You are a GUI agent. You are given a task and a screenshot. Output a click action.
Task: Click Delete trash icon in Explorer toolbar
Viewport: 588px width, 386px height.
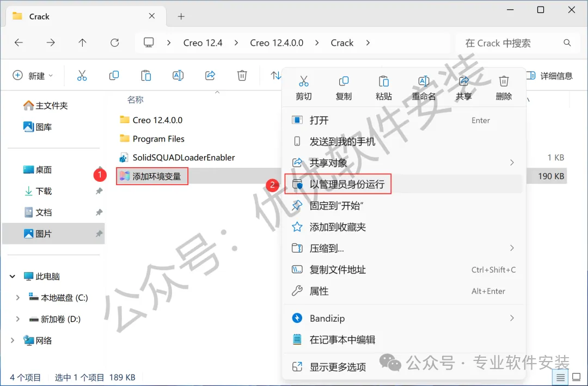pyautogui.click(x=242, y=75)
